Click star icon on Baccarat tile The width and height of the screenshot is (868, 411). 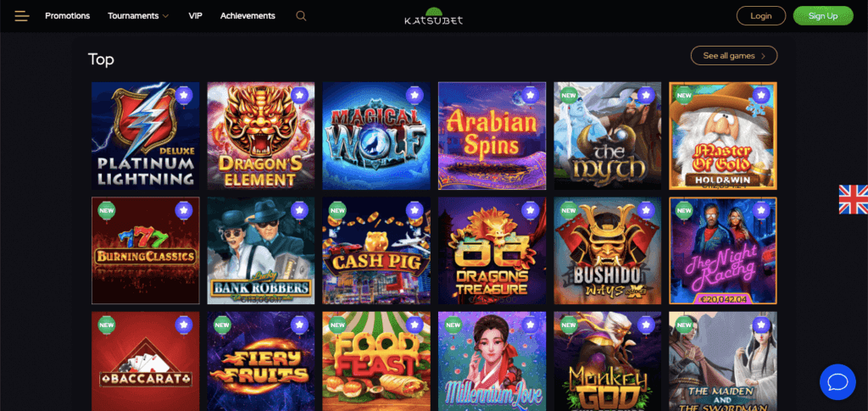click(184, 325)
